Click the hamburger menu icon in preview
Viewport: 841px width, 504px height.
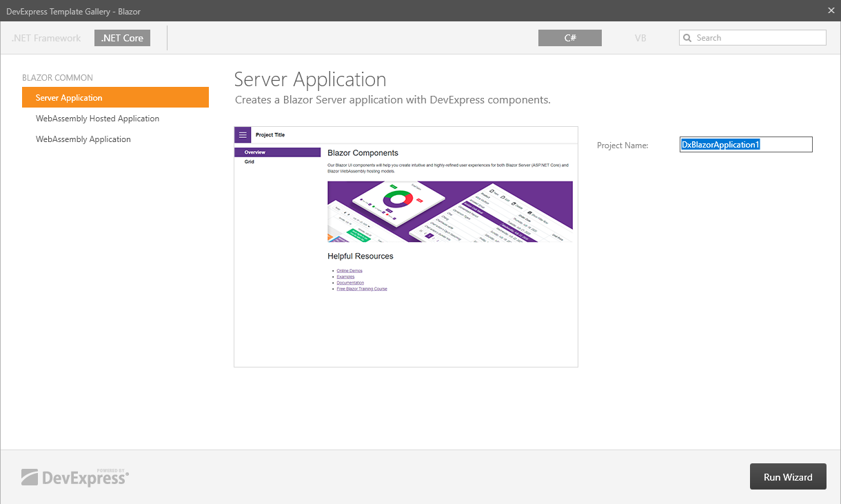click(x=243, y=135)
